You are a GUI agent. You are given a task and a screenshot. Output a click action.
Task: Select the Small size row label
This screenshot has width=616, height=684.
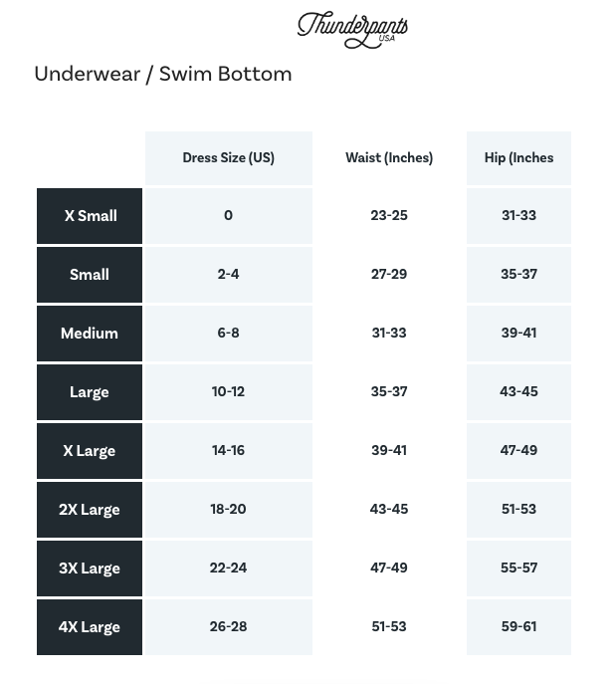90,275
